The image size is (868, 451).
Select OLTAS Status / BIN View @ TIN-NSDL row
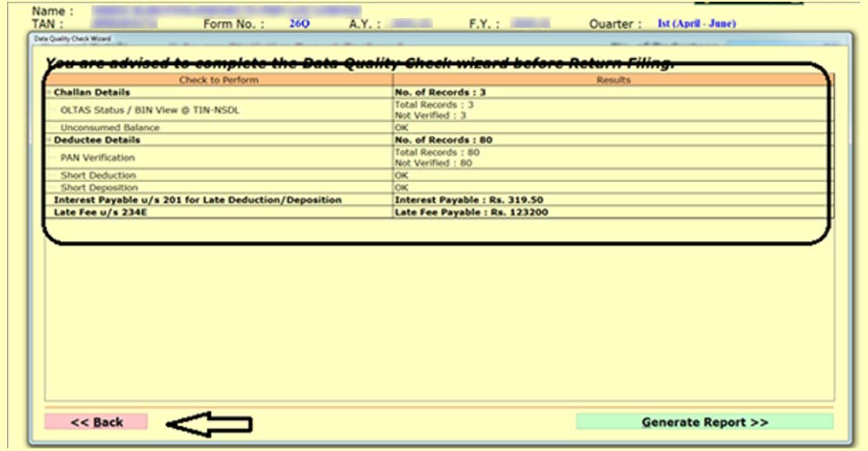(x=440, y=110)
